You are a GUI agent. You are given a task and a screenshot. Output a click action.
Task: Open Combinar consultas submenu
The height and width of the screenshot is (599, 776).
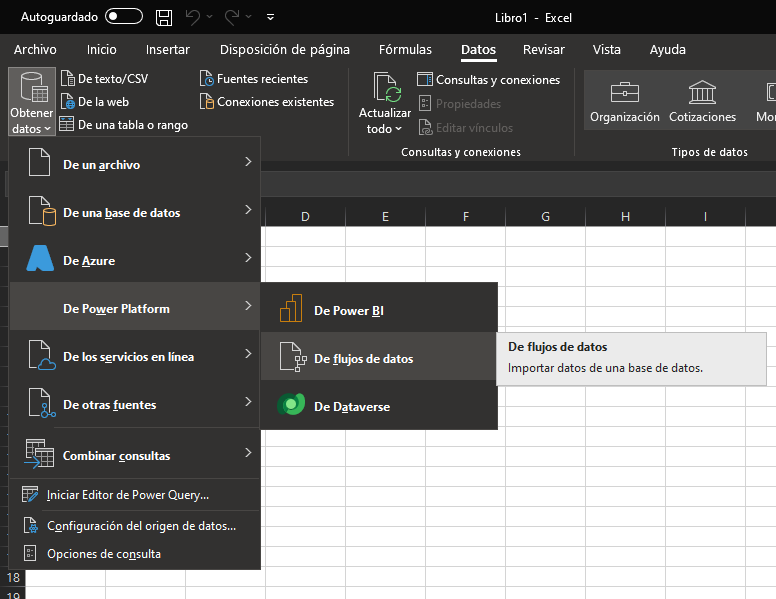pos(135,453)
